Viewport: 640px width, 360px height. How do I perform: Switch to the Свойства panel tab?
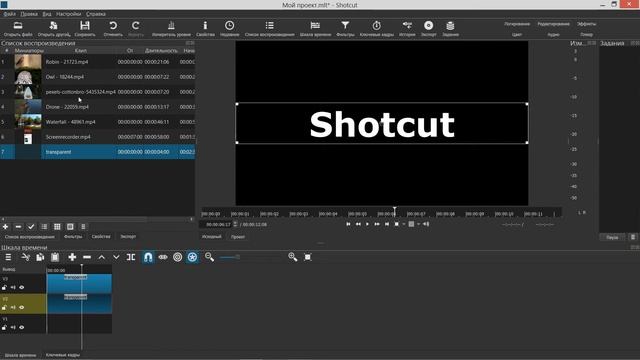[101, 236]
